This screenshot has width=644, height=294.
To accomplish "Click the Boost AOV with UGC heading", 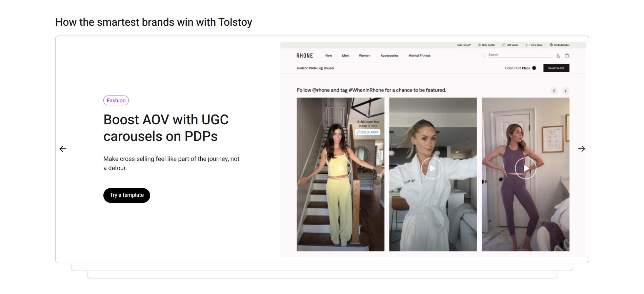I will click(166, 128).
